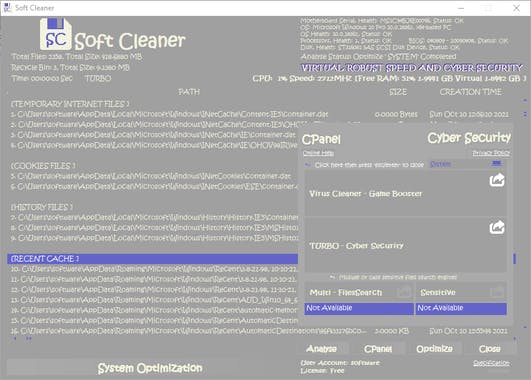Click the Analyse button
The width and height of the screenshot is (531, 380).
pos(321,349)
